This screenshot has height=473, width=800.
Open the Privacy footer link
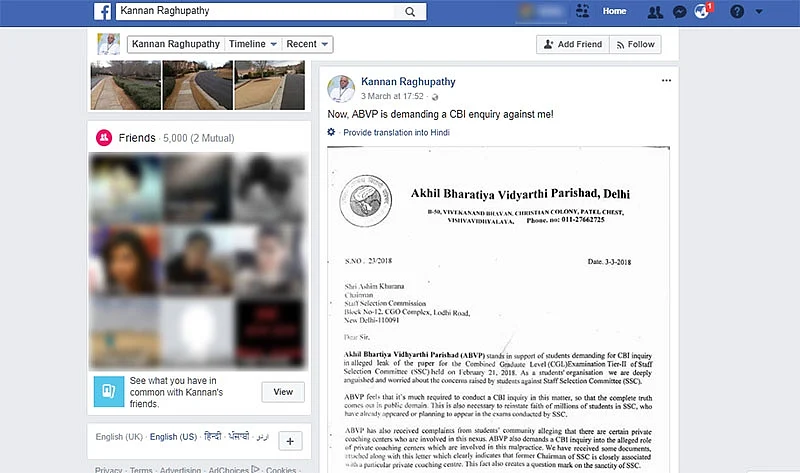[x=108, y=469]
